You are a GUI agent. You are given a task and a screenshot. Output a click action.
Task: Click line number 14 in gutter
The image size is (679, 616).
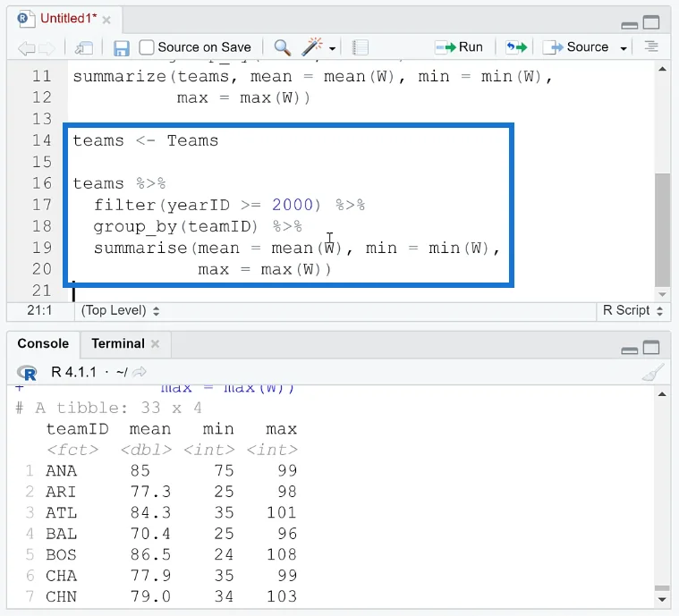pos(41,140)
